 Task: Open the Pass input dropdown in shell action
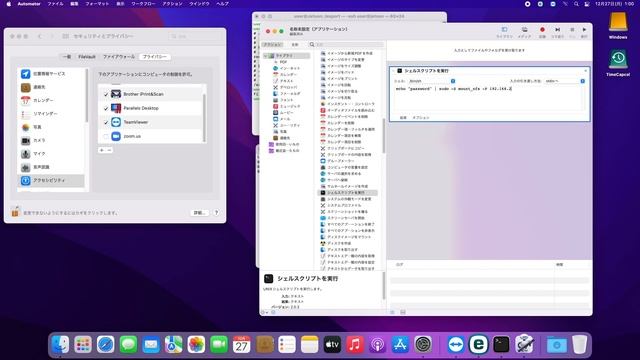click(x=565, y=81)
